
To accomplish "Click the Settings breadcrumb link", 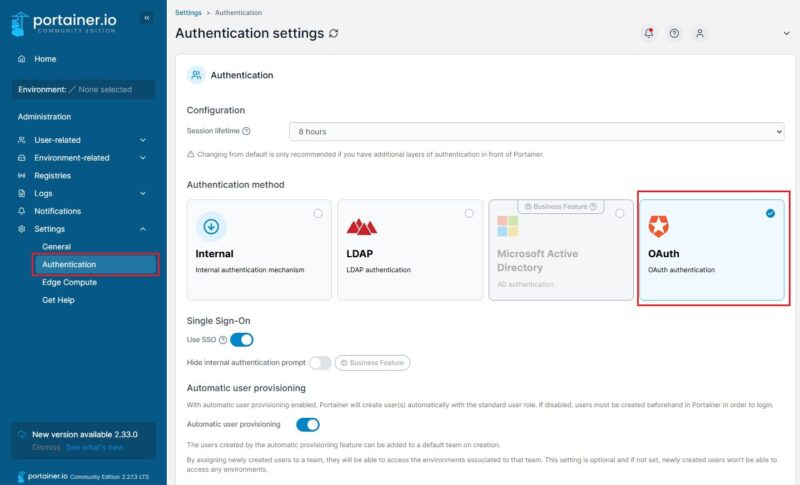I will (x=188, y=12).
